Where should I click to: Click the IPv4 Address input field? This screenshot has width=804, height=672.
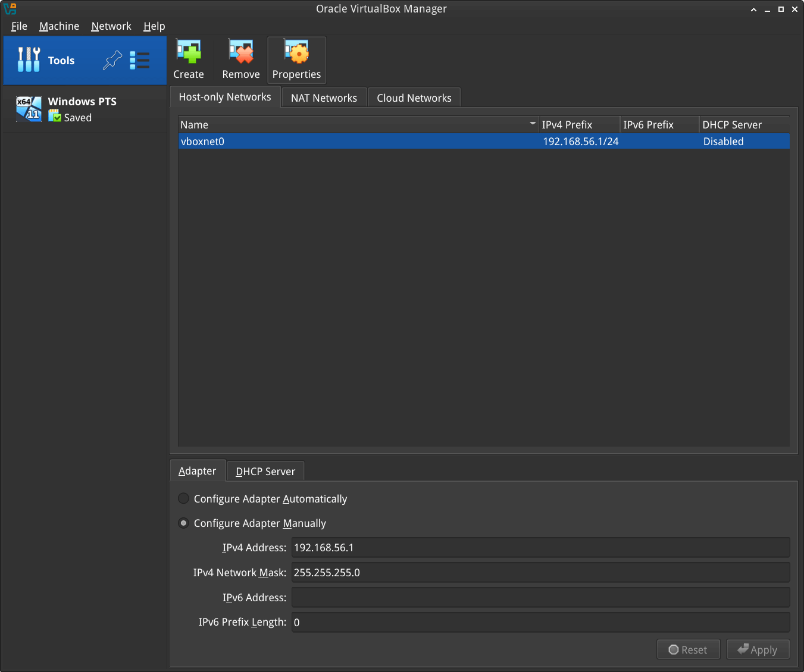click(540, 548)
